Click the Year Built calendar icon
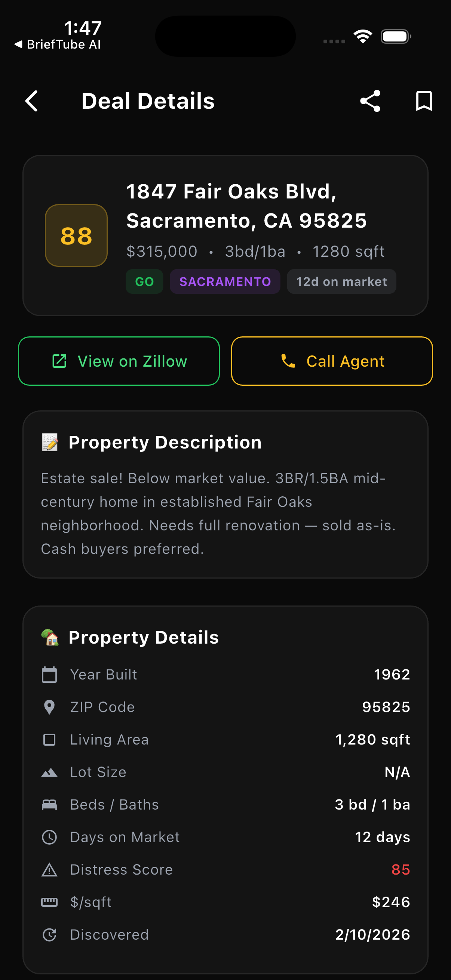 point(49,675)
